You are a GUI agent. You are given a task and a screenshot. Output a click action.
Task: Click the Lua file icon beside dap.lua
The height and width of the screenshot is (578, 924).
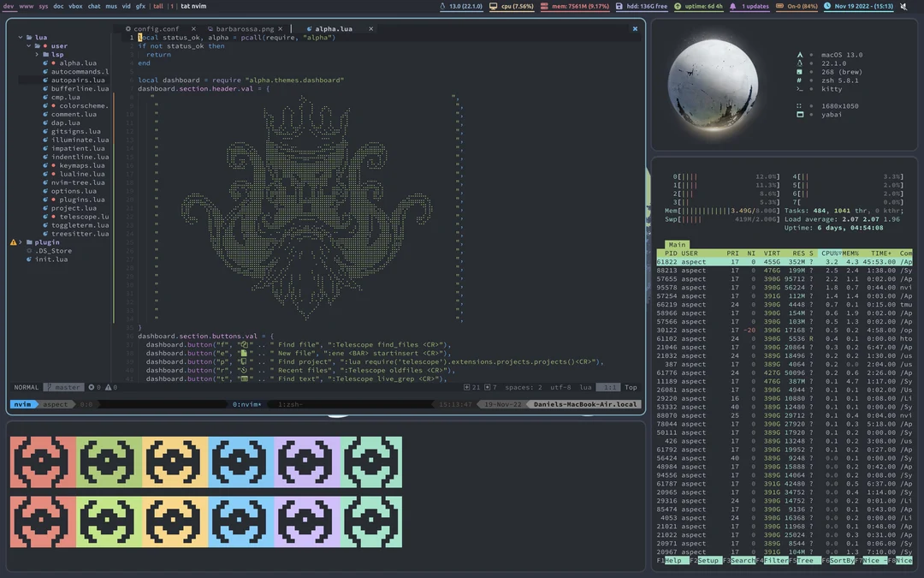tap(45, 122)
